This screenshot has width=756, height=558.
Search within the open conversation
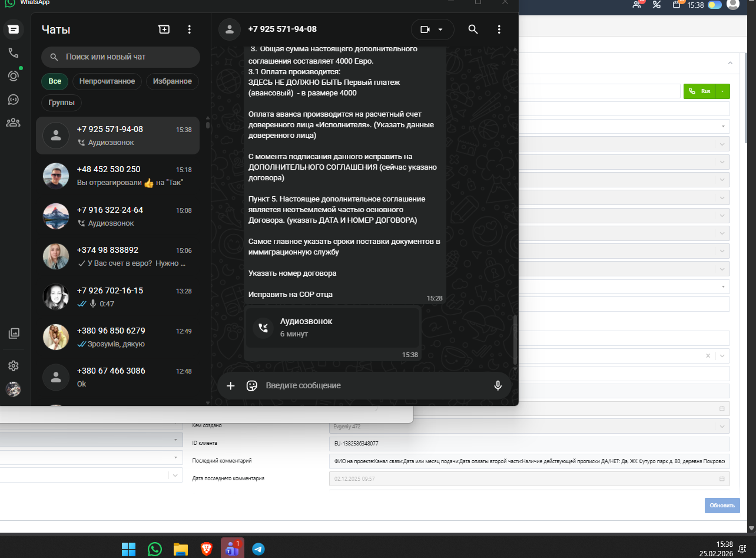[473, 29]
